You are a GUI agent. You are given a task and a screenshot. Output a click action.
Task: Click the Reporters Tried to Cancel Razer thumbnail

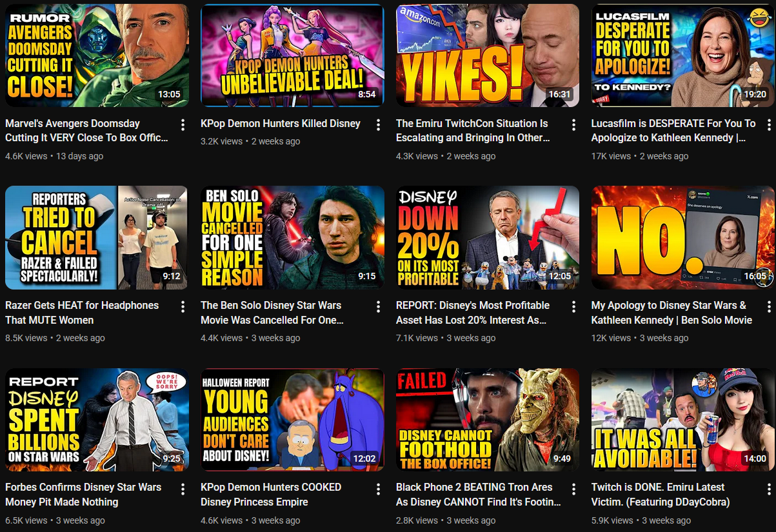click(97, 237)
